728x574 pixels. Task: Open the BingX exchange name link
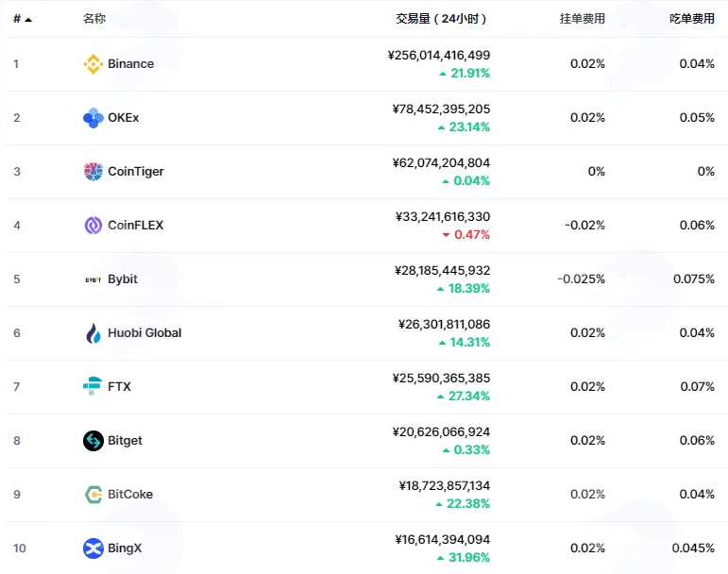125,549
